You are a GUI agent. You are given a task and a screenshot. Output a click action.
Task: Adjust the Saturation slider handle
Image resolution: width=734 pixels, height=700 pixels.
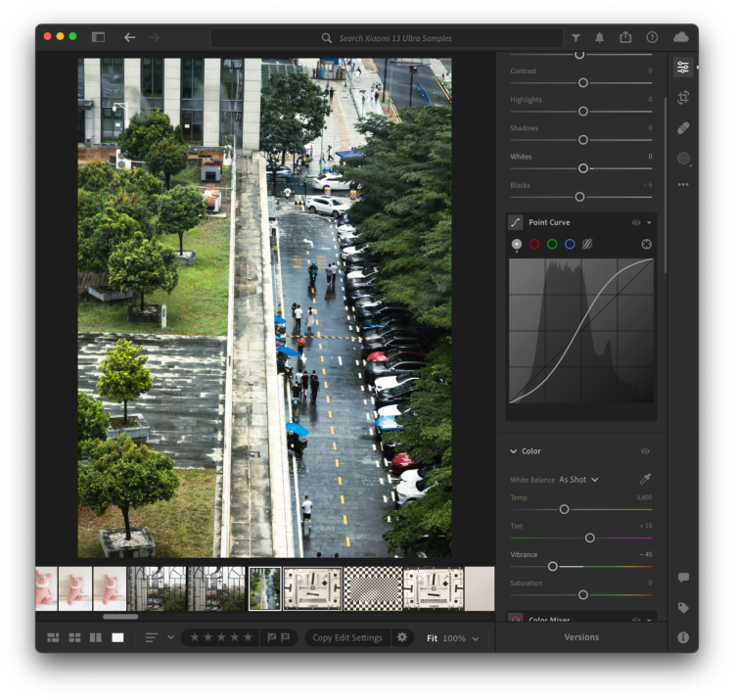[x=583, y=595]
